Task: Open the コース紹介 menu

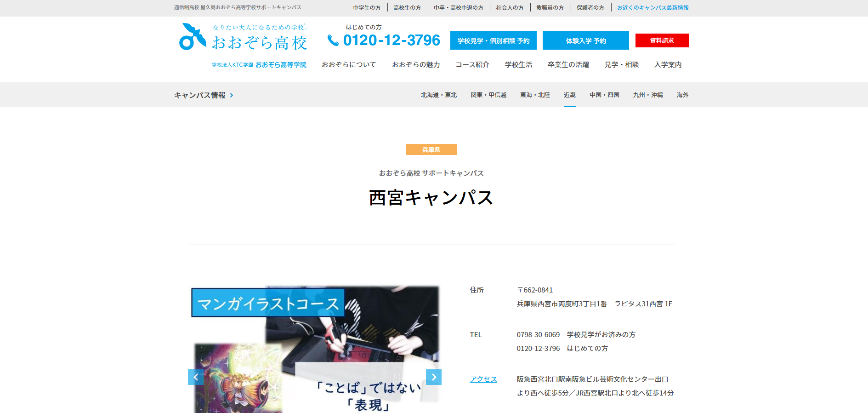Action: (472, 64)
